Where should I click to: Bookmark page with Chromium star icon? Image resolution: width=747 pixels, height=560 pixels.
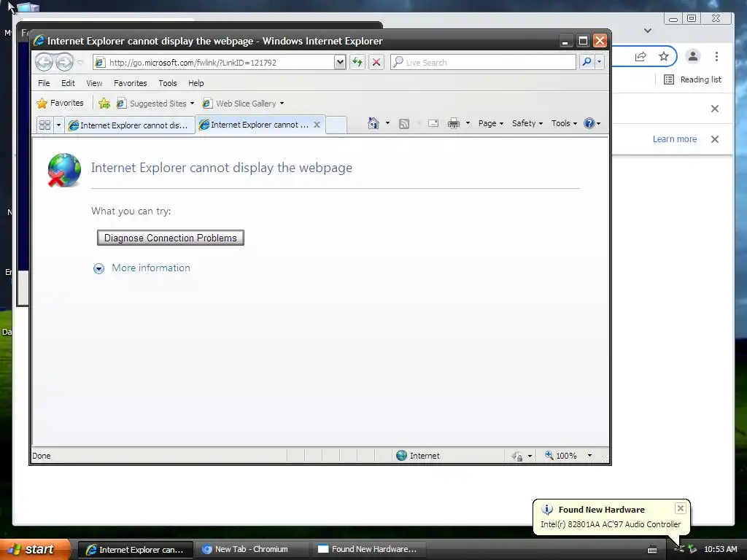click(x=664, y=57)
